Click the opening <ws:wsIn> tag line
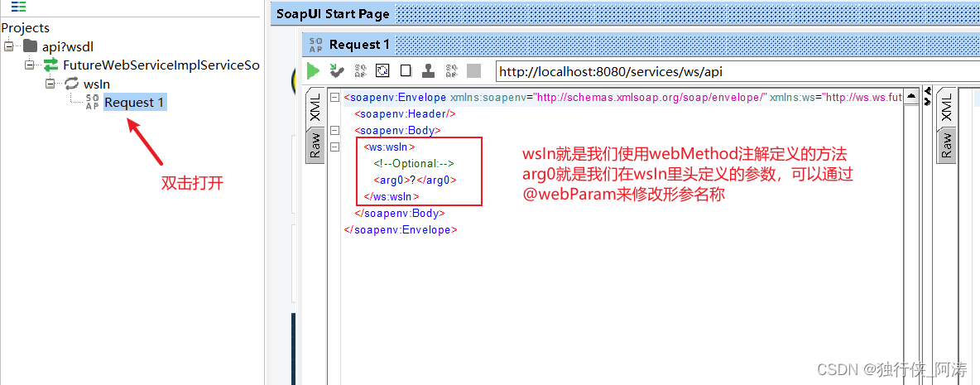 (389, 147)
